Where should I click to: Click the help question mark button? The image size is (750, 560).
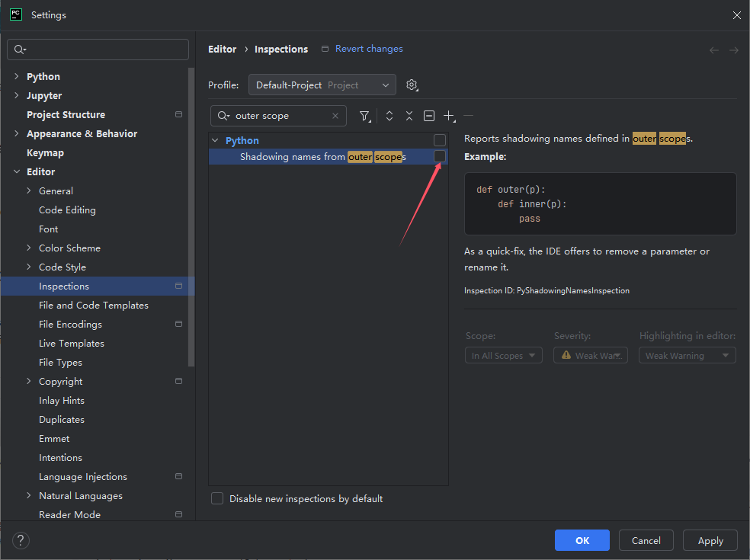pyautogui.click(x=21, y=541)
